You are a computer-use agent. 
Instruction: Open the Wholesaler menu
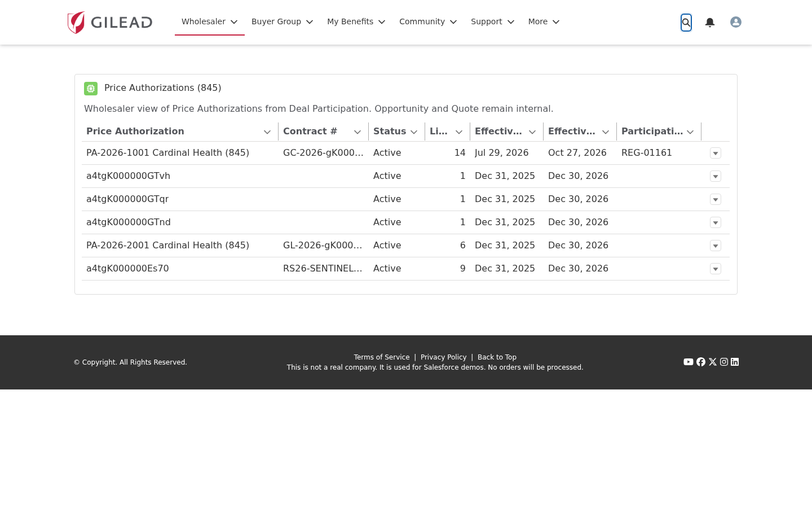click(210, 21)
